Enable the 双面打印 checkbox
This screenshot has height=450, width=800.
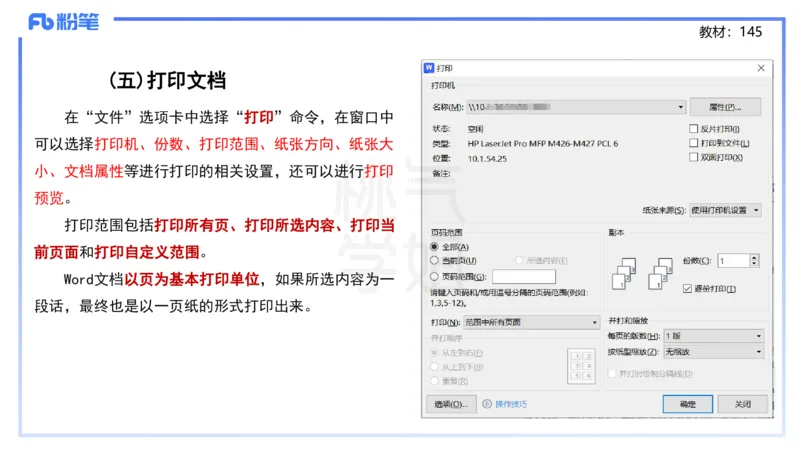693,157
